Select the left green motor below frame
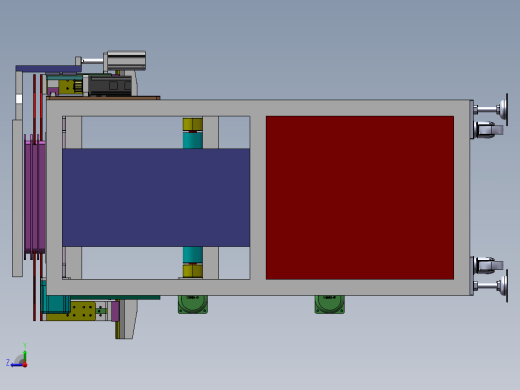The image size is (520, 390). (x=193, y=304)
